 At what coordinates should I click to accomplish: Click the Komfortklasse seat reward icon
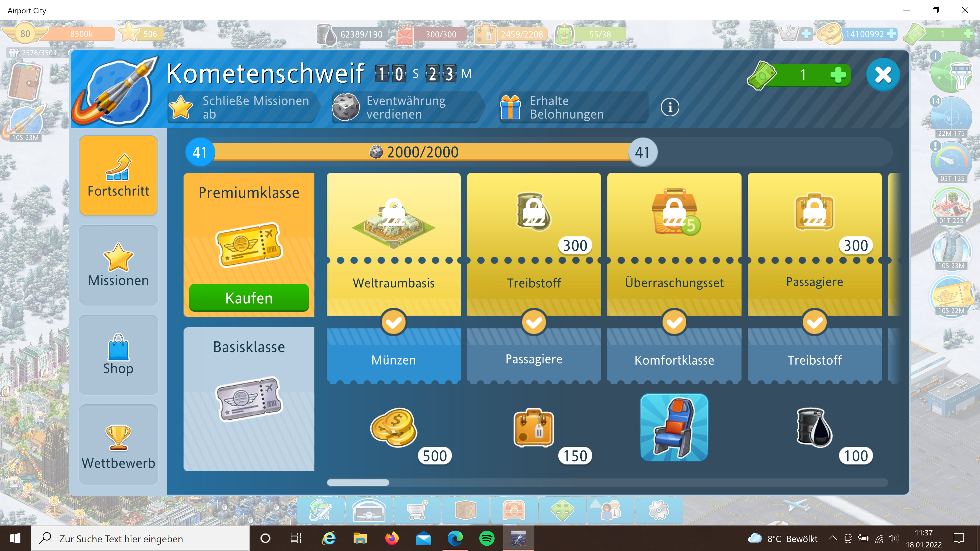pyautogui.click(x=674, y=428)
